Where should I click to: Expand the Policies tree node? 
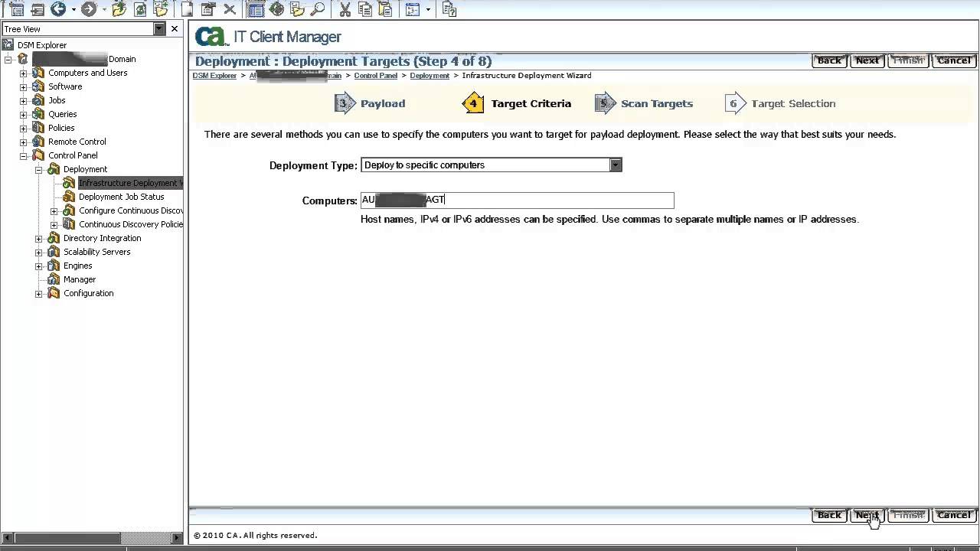pyautogui.click(x=23, y=129)
